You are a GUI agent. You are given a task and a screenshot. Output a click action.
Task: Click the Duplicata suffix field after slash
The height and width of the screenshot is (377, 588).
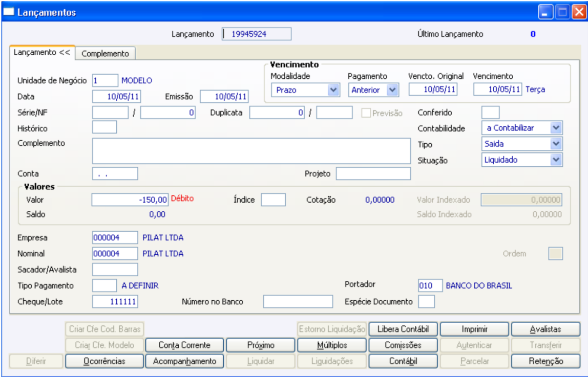pyautogui.click(x=334, y=113)
